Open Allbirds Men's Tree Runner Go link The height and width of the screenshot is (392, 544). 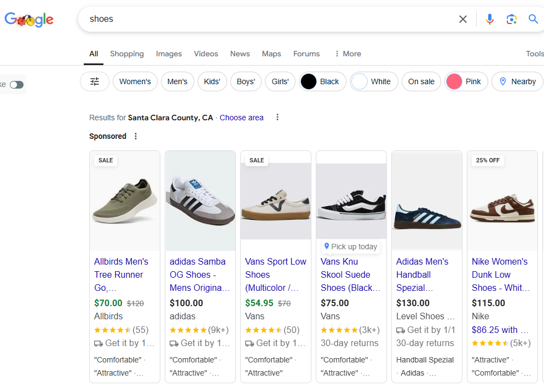(x=121, y=274)
